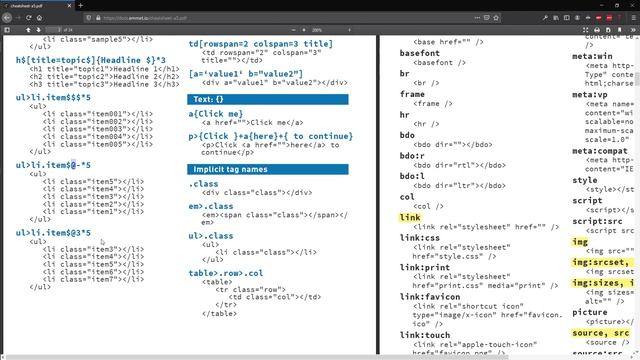Viewport: 640px width, 360px height.
Task: Click the 'Implicit tag names' blue header
Action: (x=268, y=169)
